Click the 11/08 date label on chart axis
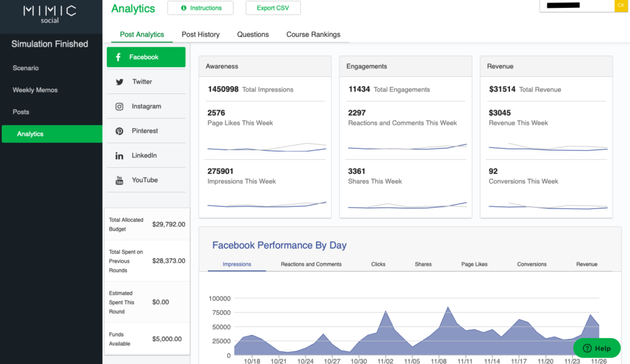The width and height of the screenshot is (630, 364). [x=438, y=361]
